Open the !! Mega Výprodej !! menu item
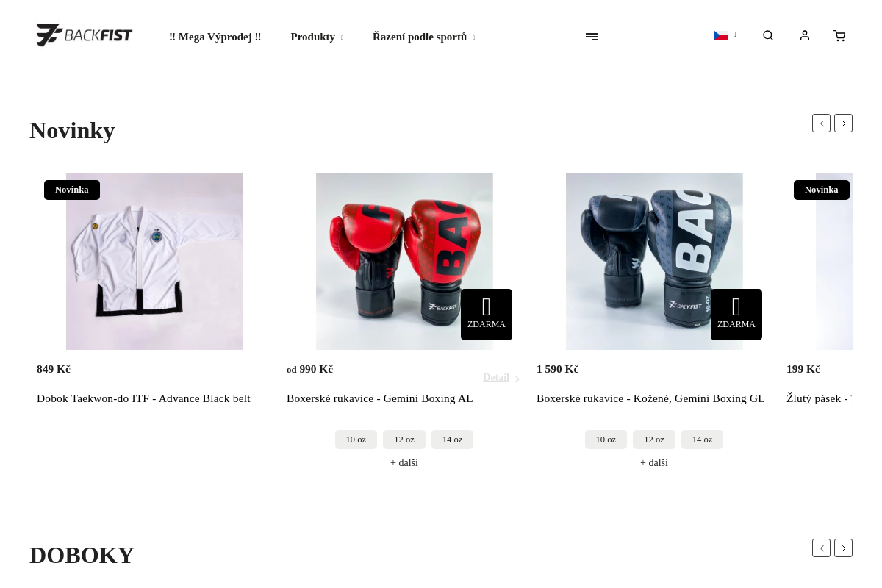This screenshot has width=882, height=588. (215, 37)
